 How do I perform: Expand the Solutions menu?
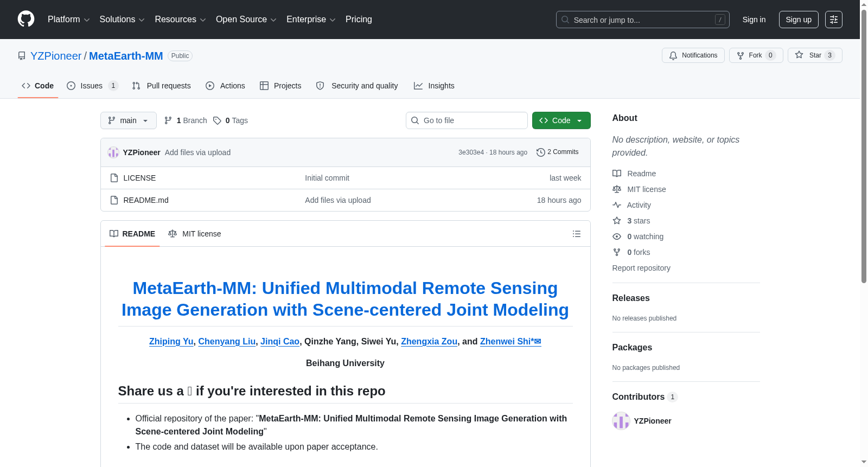[122, 20]
